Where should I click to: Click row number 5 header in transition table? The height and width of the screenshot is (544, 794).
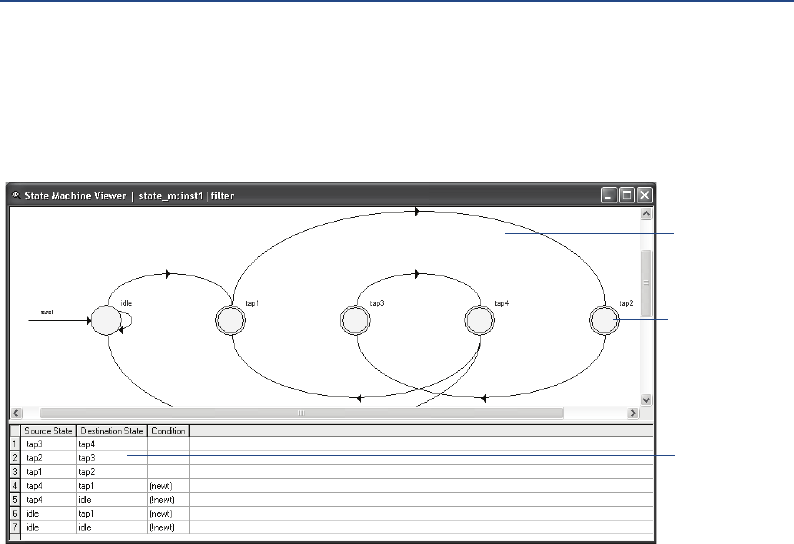click(x=15, y=497)
